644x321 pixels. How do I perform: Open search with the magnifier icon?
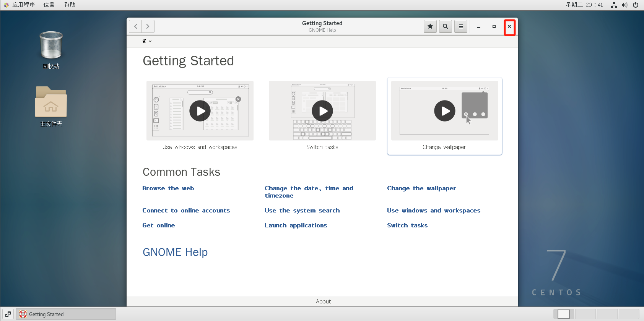[x=446, y=26]
